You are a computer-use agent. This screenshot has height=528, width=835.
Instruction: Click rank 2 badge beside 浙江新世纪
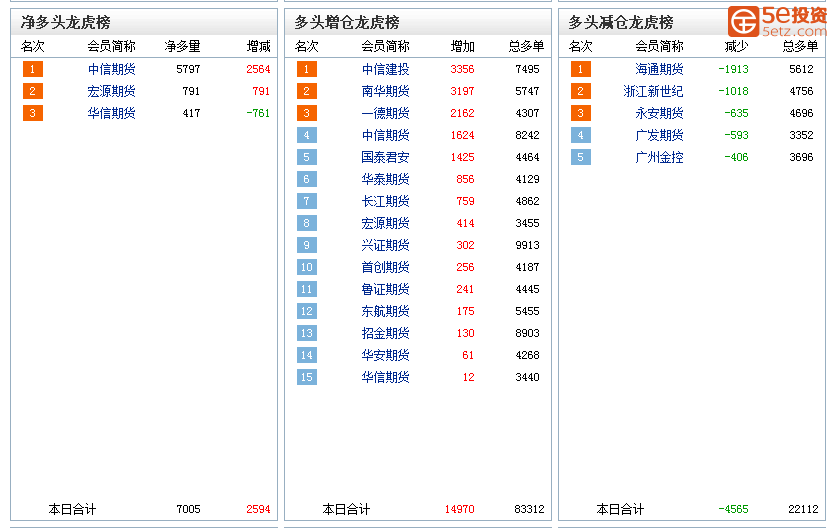(580, 91)
